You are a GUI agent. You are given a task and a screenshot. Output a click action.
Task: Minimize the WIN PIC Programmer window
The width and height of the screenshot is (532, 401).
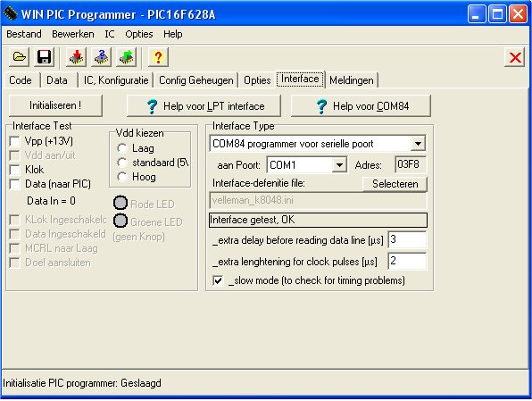point(477,14)
